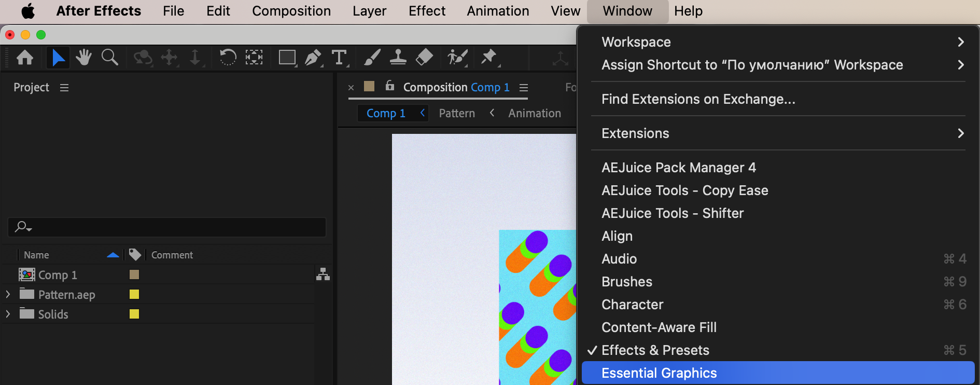This screenshot has height=385, width=980.
Task: Select the Type text tool
Action: (x=339, y=57)
